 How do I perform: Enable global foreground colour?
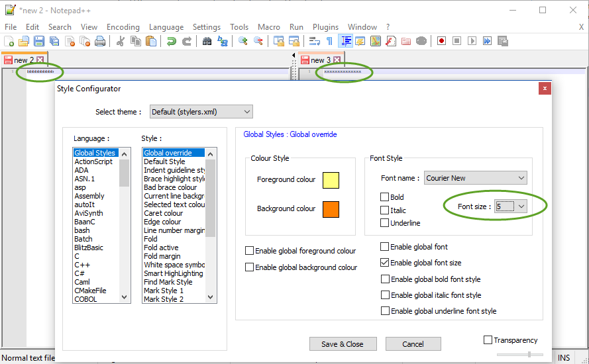tap(249, 251)
